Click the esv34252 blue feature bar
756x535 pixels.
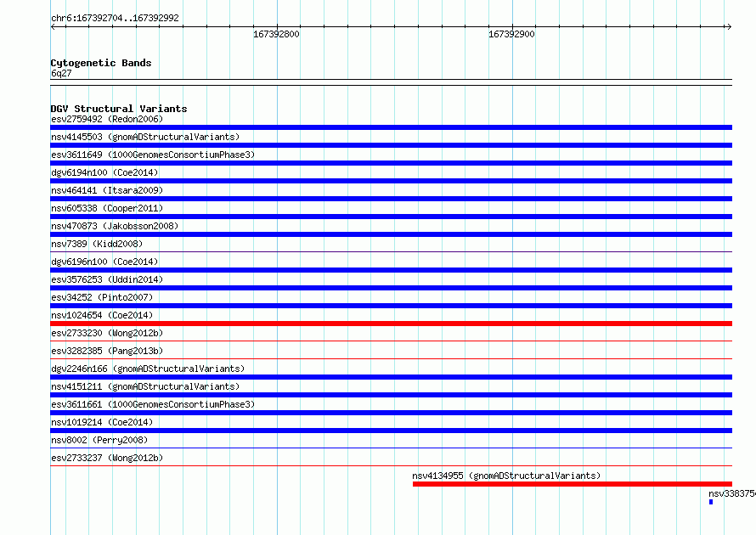click(x=391, y=306)
